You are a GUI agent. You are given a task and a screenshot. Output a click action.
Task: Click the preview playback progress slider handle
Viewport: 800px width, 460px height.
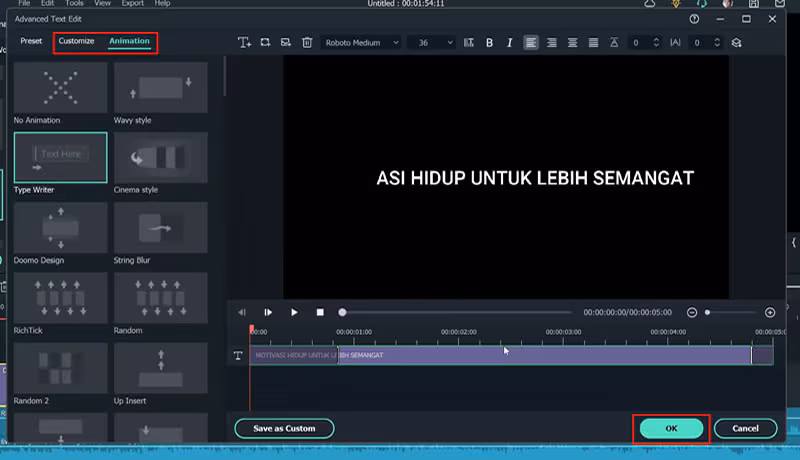[x=342, y=312]
